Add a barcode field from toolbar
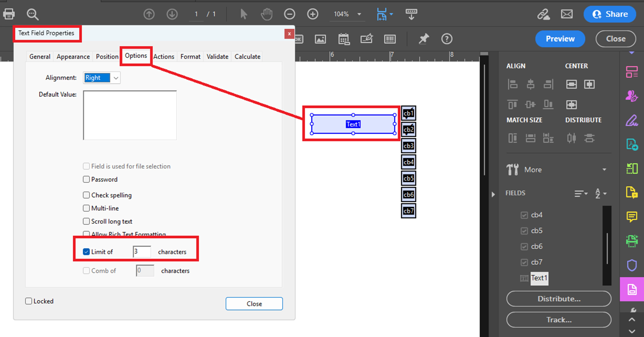Screen dimensions: 644x337 (x=389, y=39)
